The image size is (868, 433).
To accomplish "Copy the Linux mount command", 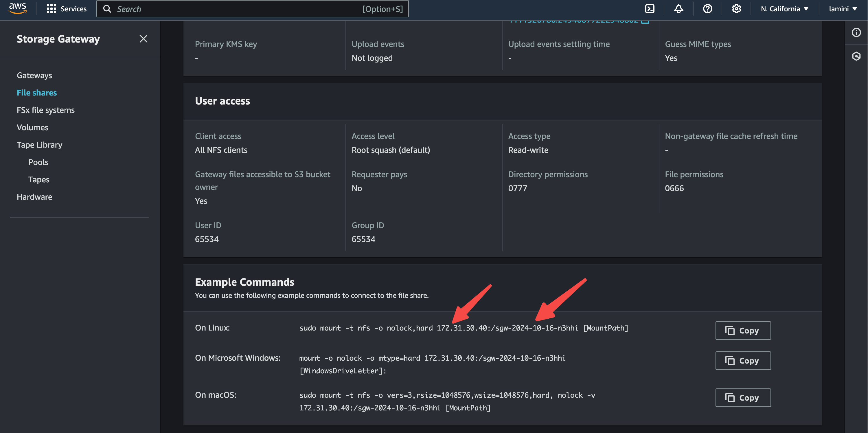I will coord(743,331).
